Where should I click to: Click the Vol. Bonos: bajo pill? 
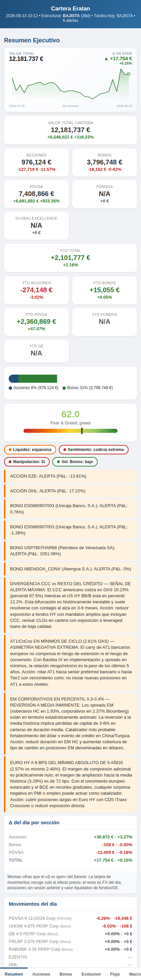click(75, 462)
